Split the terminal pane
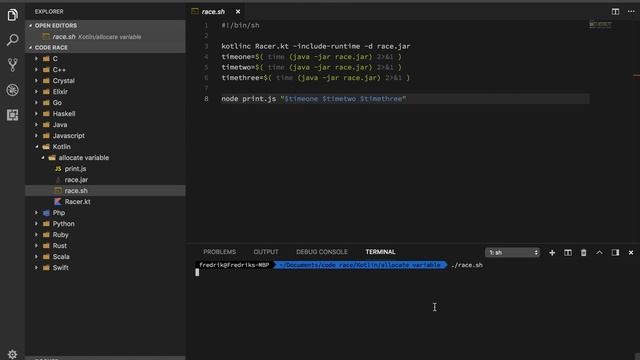 pyautogui.click(x=568, y=253)
